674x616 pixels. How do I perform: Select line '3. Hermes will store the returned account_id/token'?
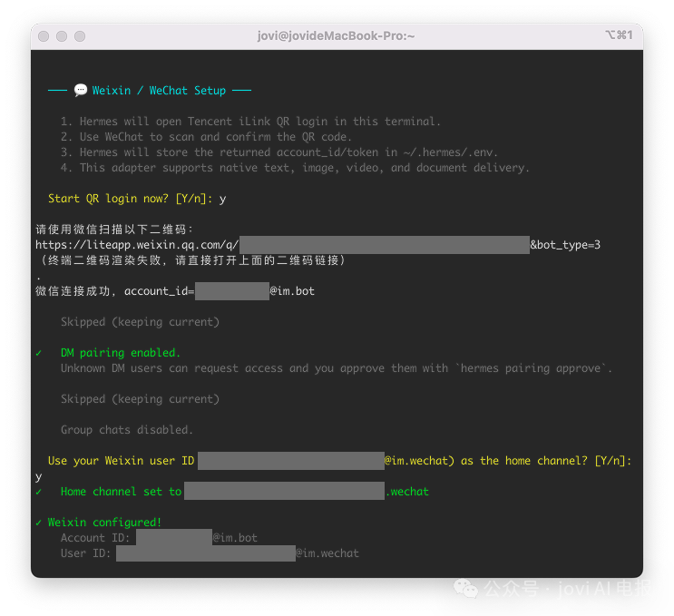pyautogui.click(x=279, y=152)
